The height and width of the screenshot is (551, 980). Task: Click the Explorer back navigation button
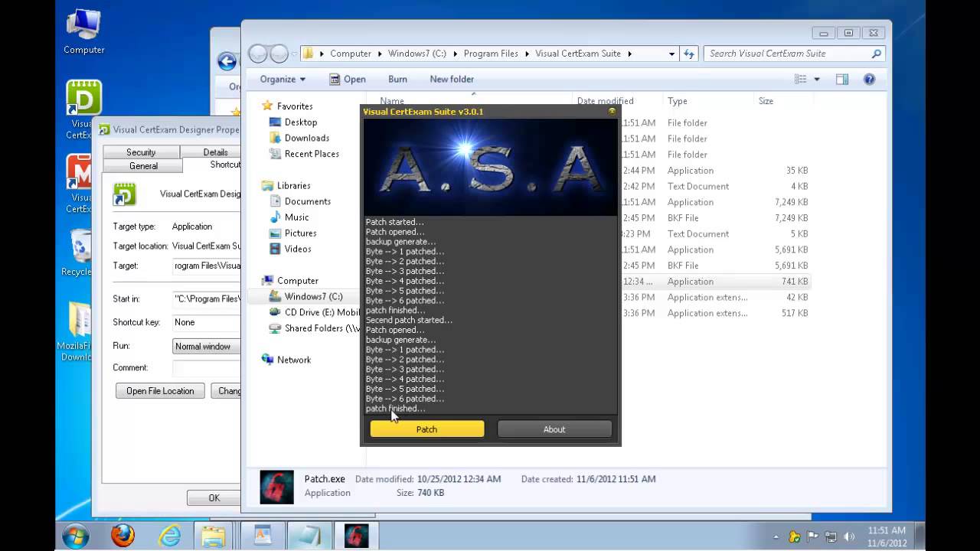point(259,54)
